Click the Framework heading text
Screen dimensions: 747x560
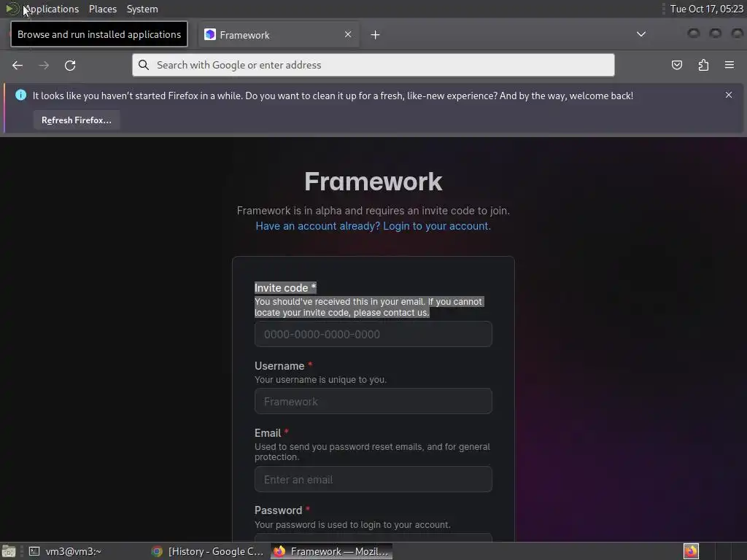[x=373, y=182]
